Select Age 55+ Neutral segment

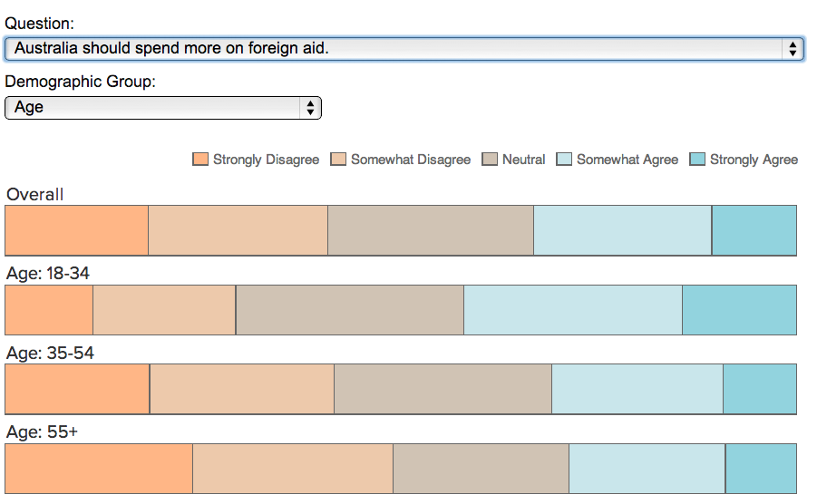tap(481, 469)
